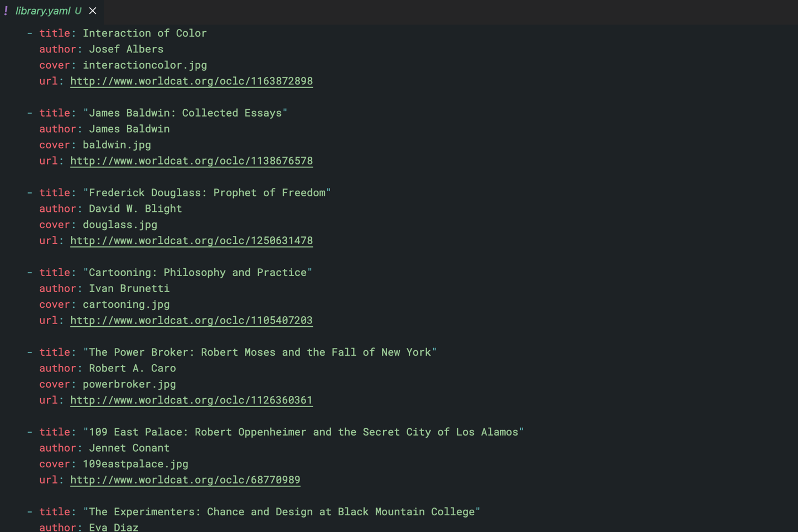Click author name Jennet Conant
This screenshot has width=798, height=532.
(129, 448)
